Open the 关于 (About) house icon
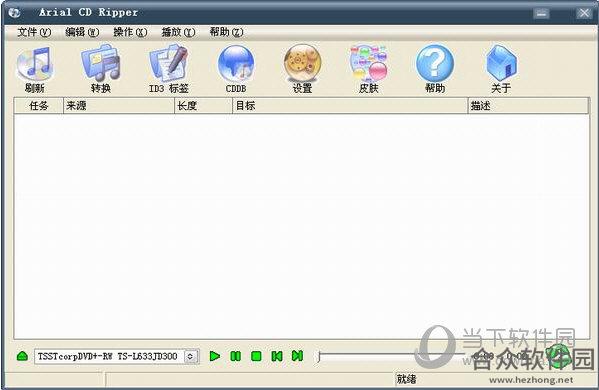 [501, 63]
